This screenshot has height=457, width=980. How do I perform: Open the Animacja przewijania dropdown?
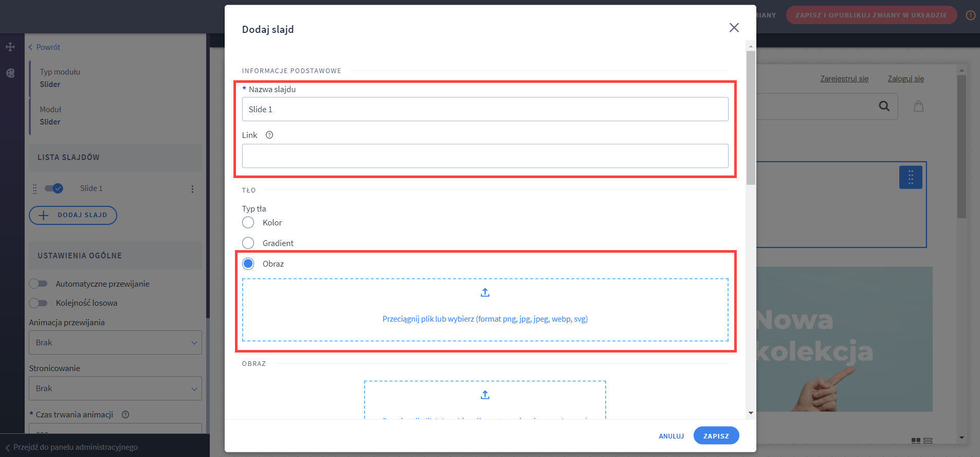[115, 343]
